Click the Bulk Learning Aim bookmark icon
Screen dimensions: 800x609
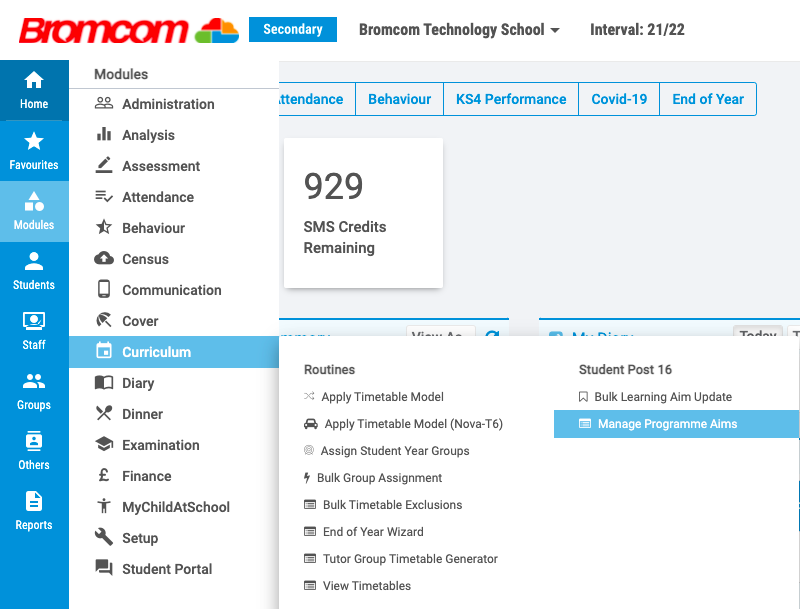pos(583,397)
